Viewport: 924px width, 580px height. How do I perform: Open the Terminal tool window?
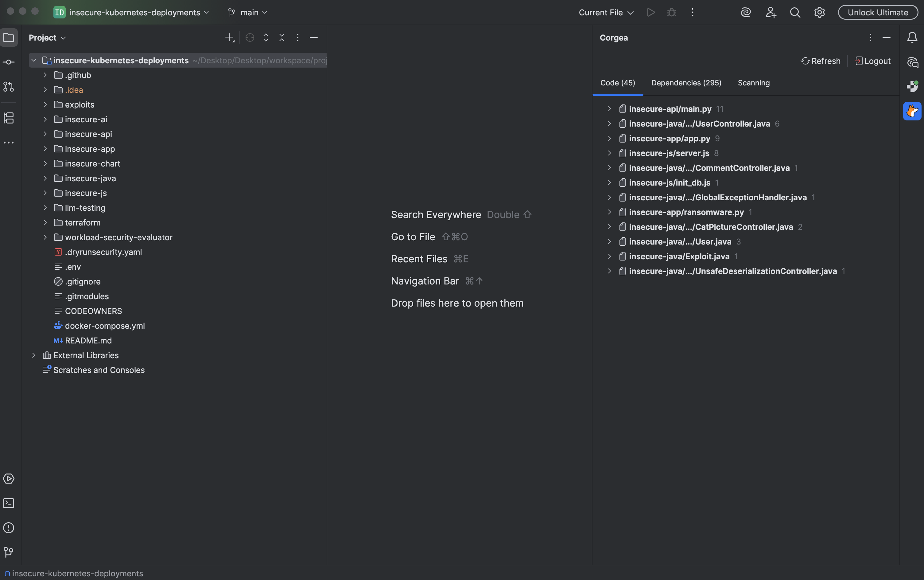point(9,503)
